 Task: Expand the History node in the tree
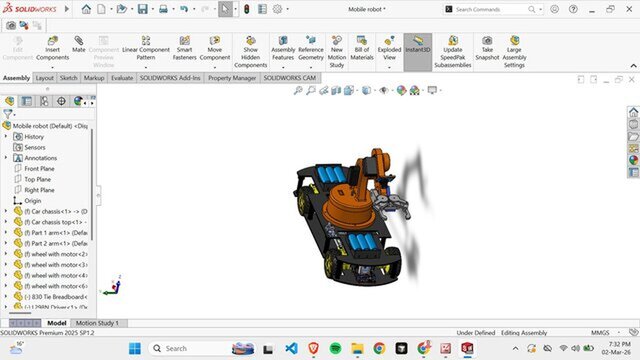point(6,136)
